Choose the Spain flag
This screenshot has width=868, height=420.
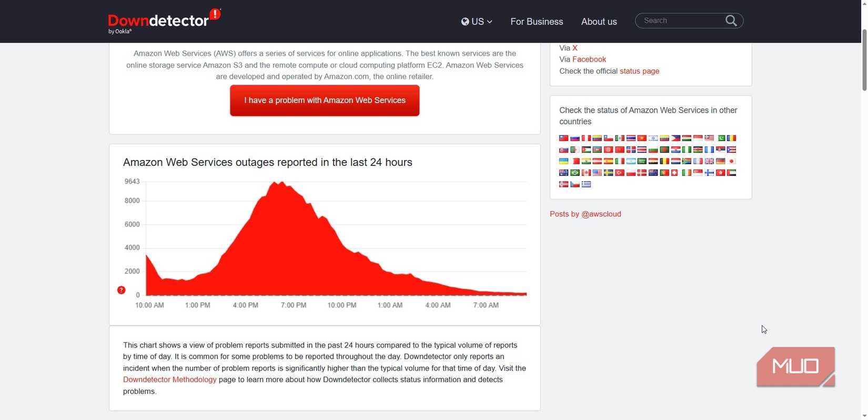point(609,161)
